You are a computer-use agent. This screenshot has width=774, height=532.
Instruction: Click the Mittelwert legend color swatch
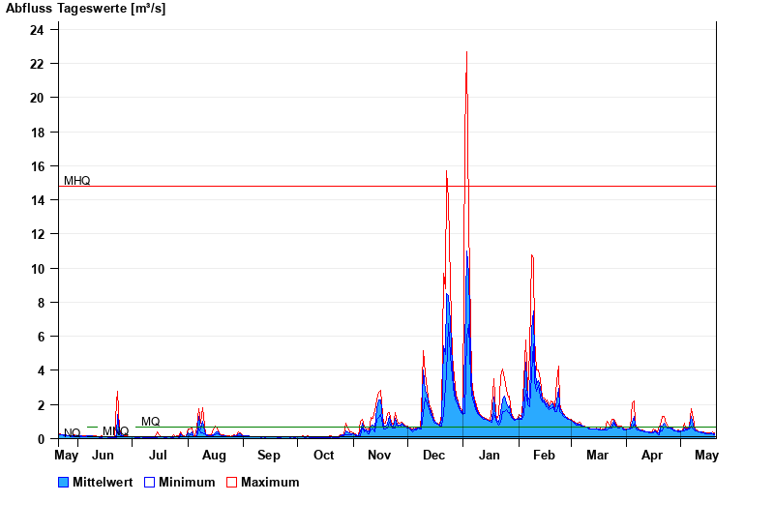pyautogui.click(x=63, y=482)
